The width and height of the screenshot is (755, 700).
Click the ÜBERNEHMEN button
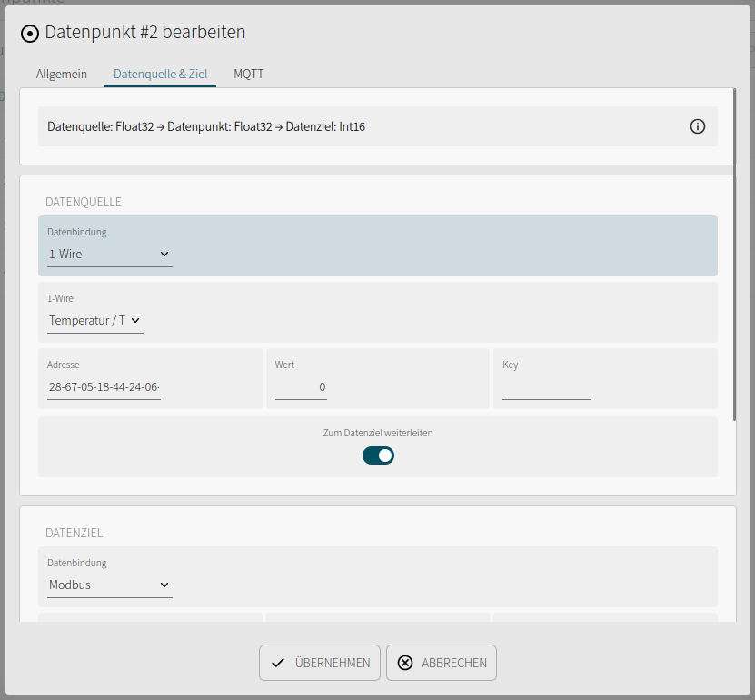click(x=320, y=663)
